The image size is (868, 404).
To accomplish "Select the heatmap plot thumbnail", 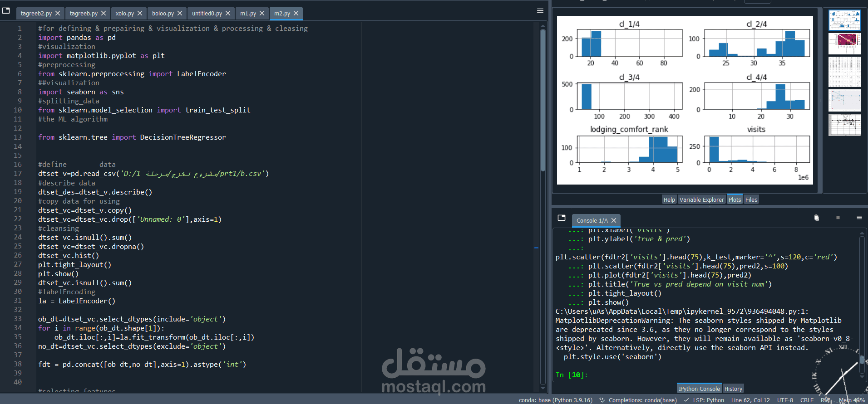I will tap(845, 44).
